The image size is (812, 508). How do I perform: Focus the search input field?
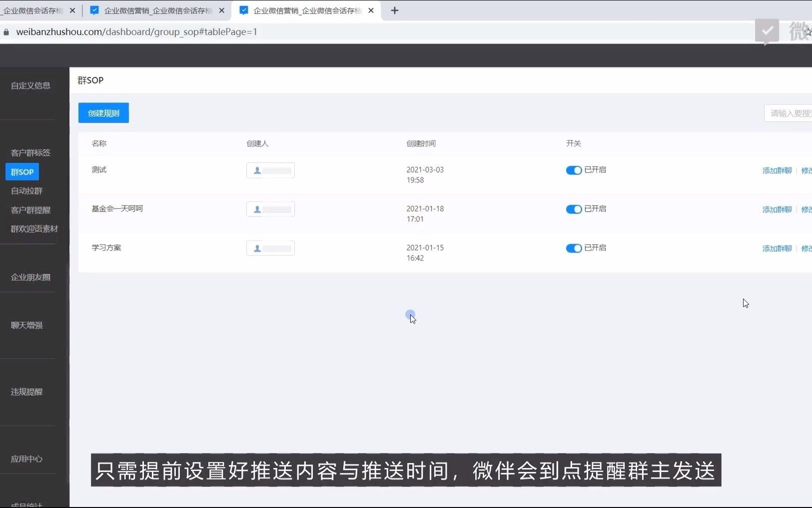click(x=789, y=113)
